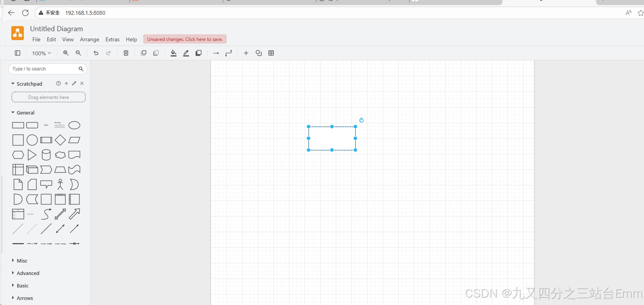Select the hexagon shape
Image resolution: width=644 pixels, height=305 pixels.
18,155
